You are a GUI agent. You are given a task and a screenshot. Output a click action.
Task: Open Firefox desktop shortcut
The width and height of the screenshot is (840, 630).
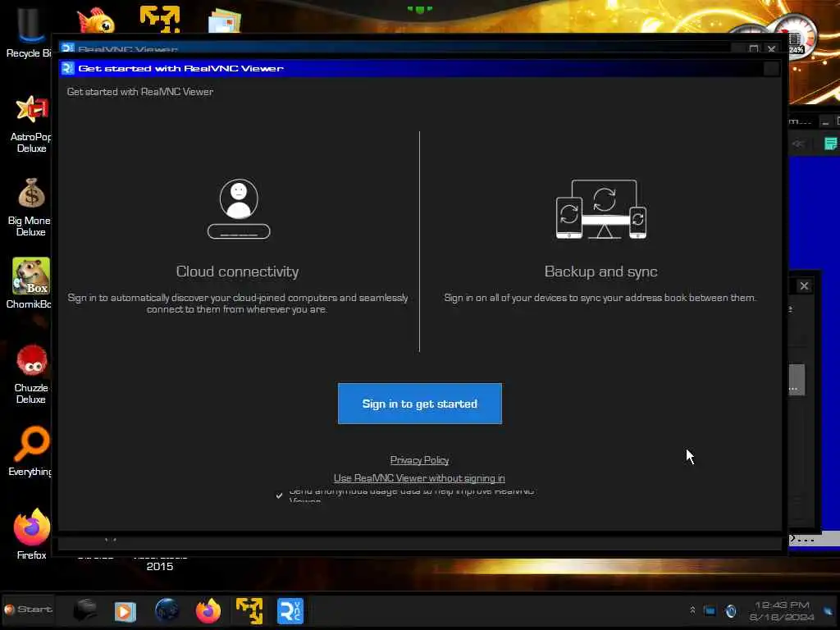32,533
